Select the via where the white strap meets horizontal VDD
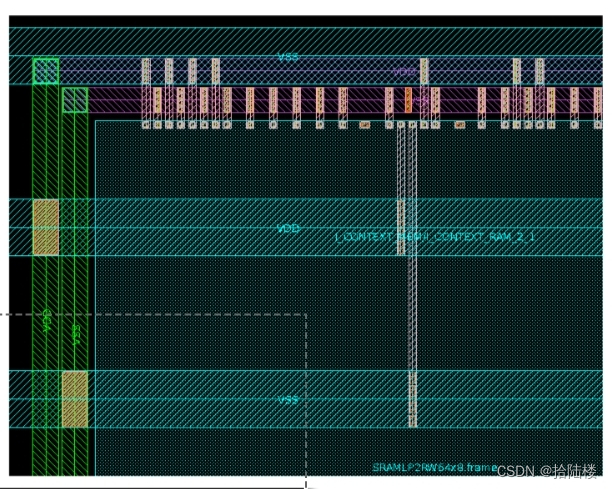Screen dimensions: 613x489 coord(401,227)
